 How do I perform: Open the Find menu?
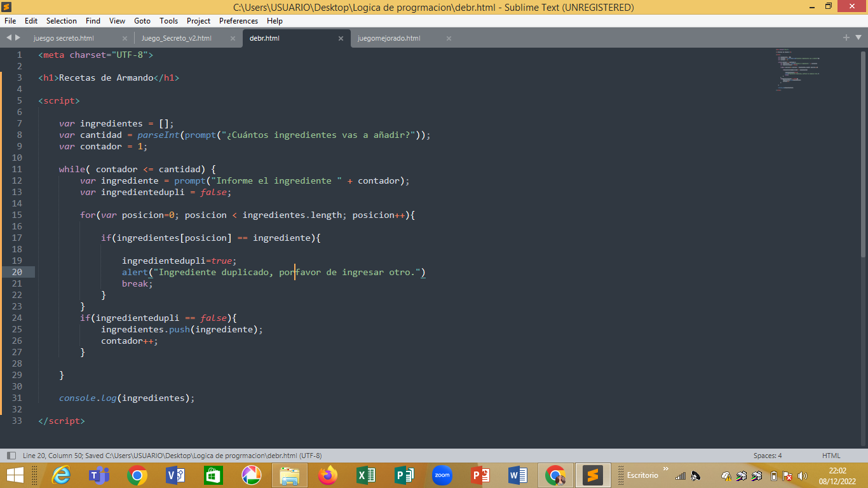tap(93, 21)
